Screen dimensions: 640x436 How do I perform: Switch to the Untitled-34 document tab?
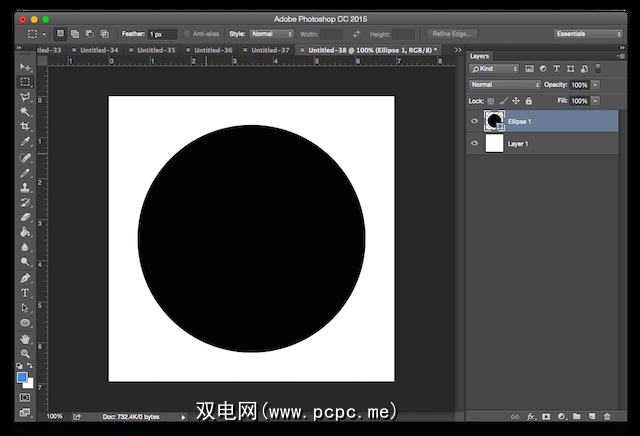coord(100,49)
